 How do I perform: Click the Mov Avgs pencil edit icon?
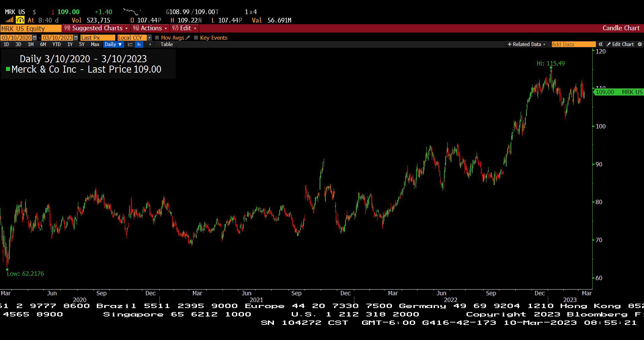[x=188, y=38]
